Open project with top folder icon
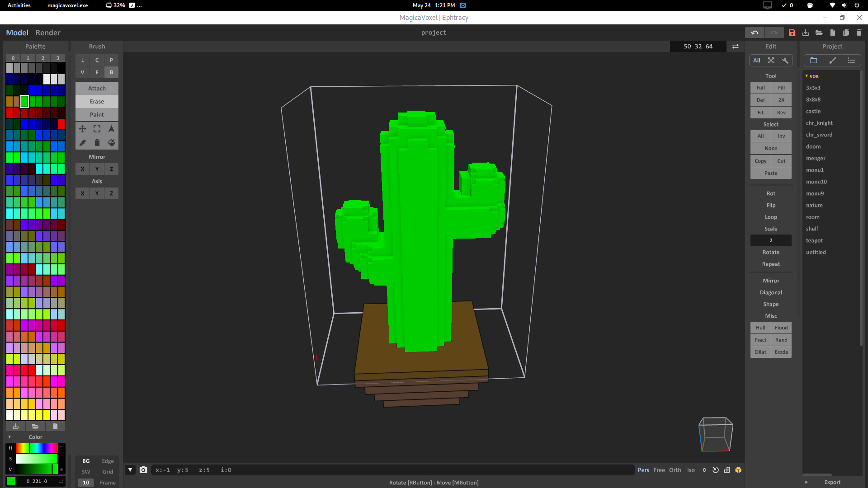 (x=819, y=33)
